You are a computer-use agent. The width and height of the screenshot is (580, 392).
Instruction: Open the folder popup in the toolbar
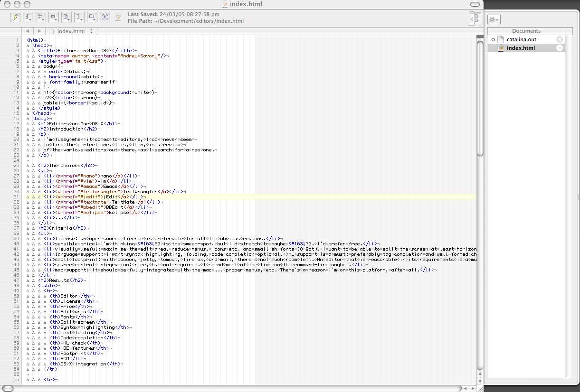point(92,18)
